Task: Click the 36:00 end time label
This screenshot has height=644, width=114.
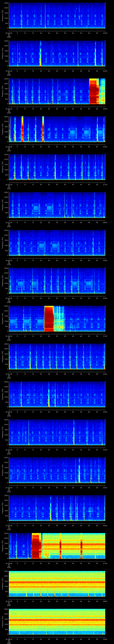Action: [105, 525]
